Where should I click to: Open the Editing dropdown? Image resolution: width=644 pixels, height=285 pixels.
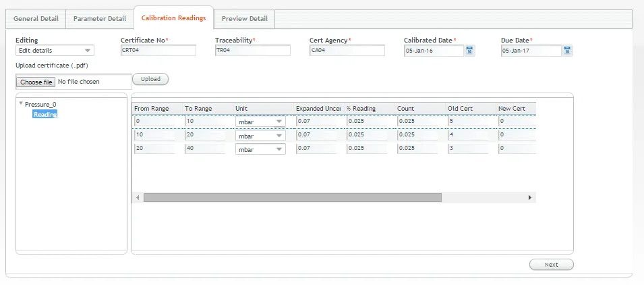click(x=55, y=51)
